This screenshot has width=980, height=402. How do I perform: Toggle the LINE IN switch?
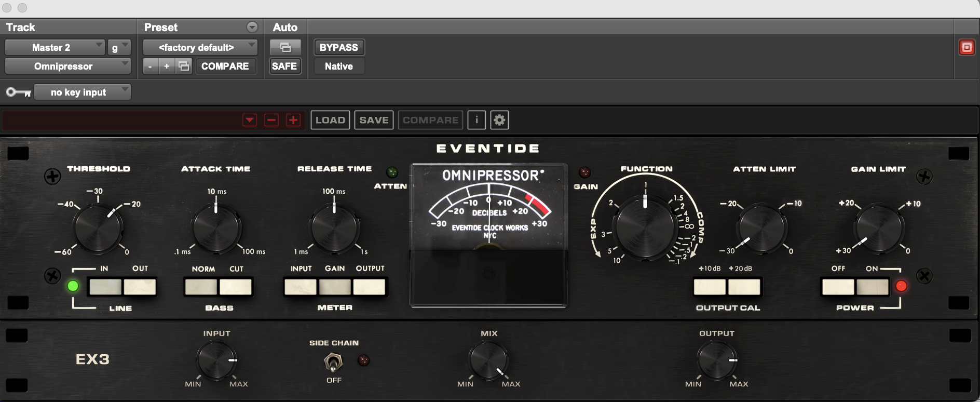105,287
